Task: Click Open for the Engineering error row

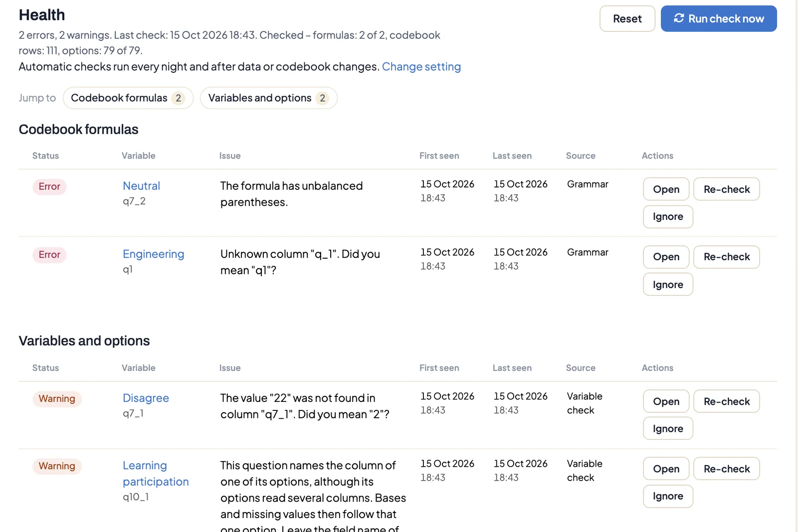Action: [x=666, y=257]
